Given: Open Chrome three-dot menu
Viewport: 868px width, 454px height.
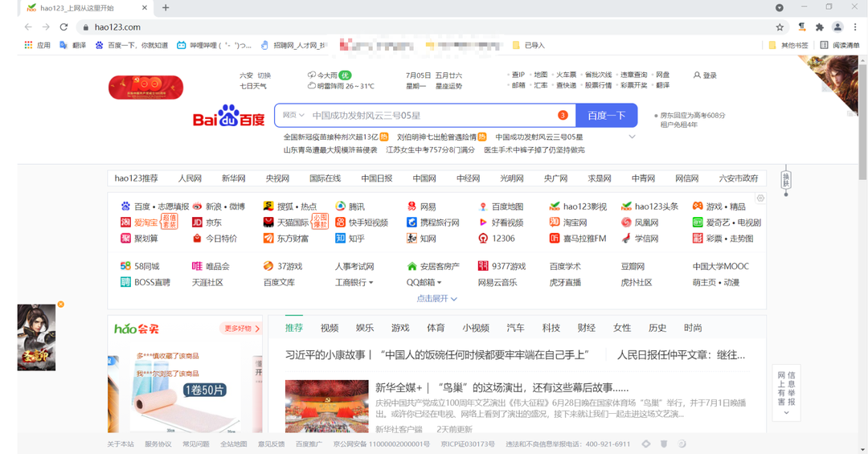Looking at the screenshot, I should coord(855,27).
